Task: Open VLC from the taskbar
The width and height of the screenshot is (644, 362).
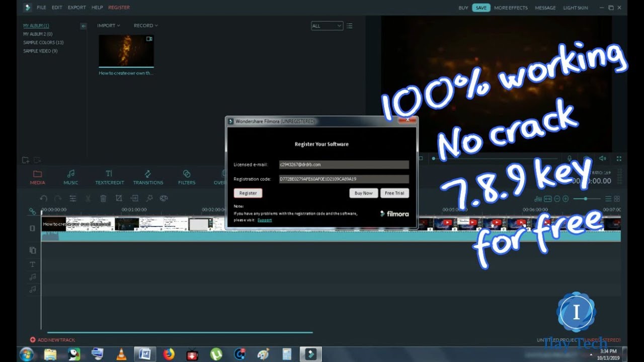Action: pos(121,354)
